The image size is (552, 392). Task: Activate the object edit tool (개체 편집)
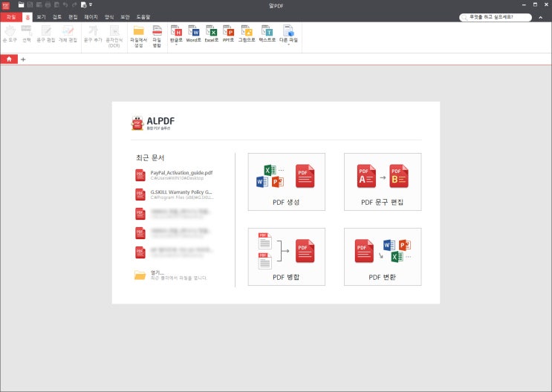[x=68, y=34]
